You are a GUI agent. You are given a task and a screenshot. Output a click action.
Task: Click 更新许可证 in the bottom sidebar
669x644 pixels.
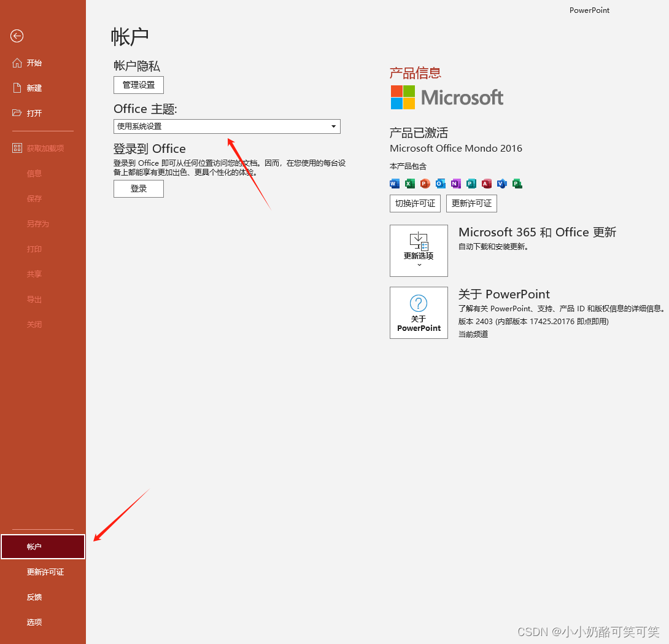[x=43, y=572]
